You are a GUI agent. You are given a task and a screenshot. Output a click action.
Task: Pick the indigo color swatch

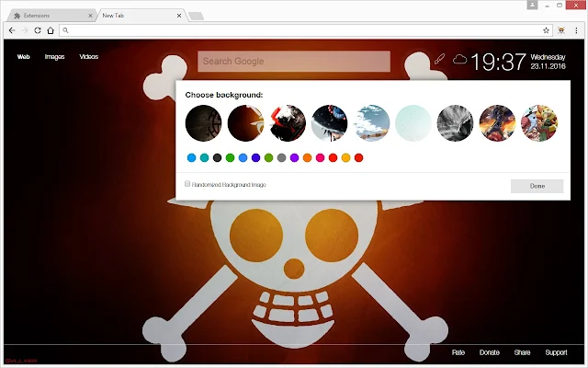pos(255,157)
